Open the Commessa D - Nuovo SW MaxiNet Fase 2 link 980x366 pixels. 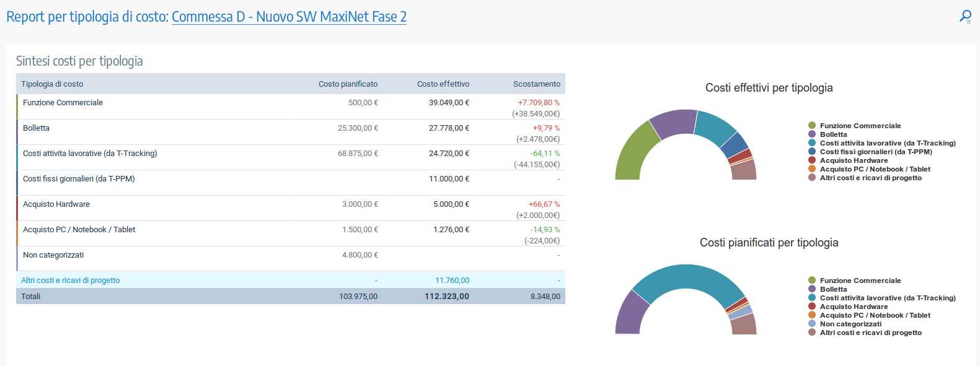[x=289, y=17]
